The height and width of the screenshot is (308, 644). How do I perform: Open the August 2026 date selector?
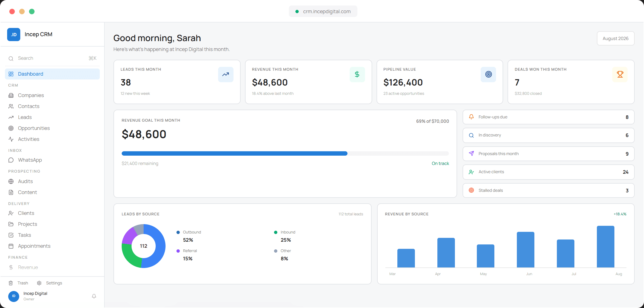[x=615, y=39]
